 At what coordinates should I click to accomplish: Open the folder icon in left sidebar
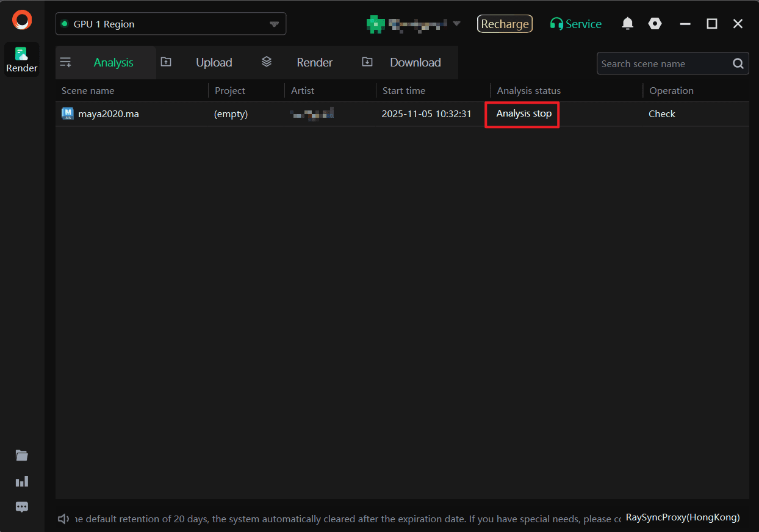pos(22,455)
